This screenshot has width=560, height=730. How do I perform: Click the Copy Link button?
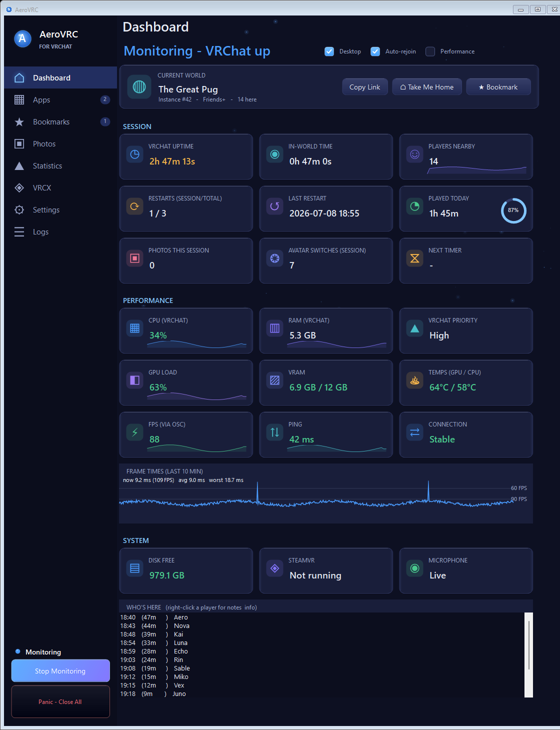pos(365,87)
